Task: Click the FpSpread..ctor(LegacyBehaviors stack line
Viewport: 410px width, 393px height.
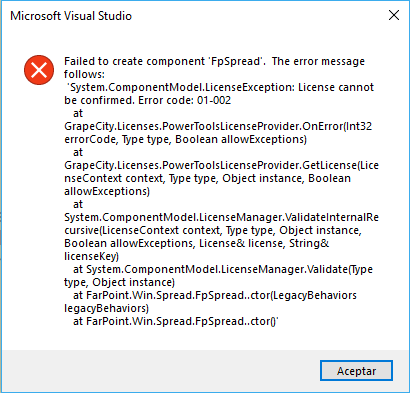Action: [215, 295]
